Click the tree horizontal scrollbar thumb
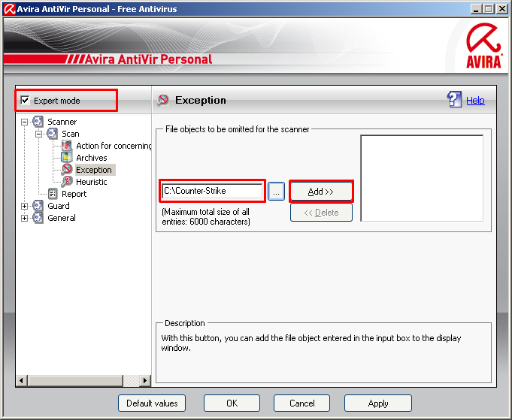This screenshot has height=420, width=512. 75,380
